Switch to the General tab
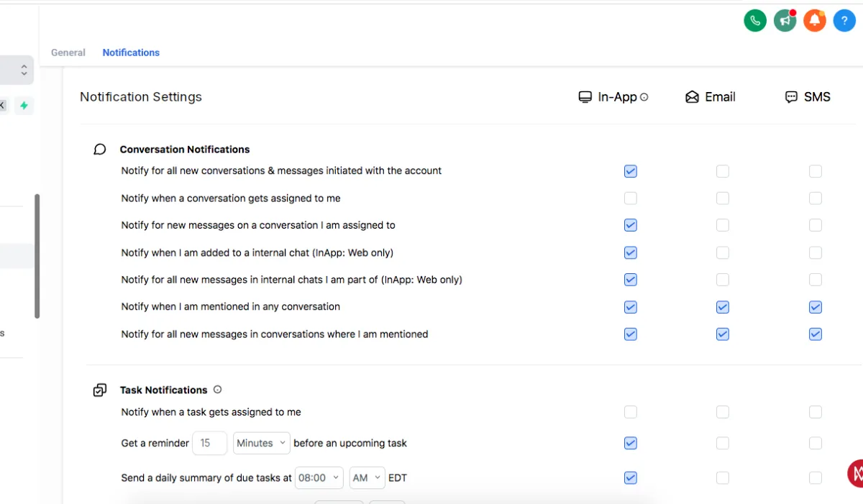 [68, 52]
